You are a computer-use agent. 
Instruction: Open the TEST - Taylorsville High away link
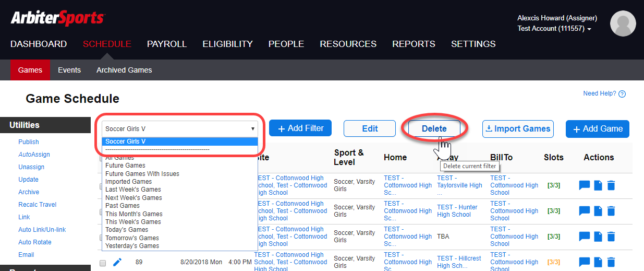point(459,185)
